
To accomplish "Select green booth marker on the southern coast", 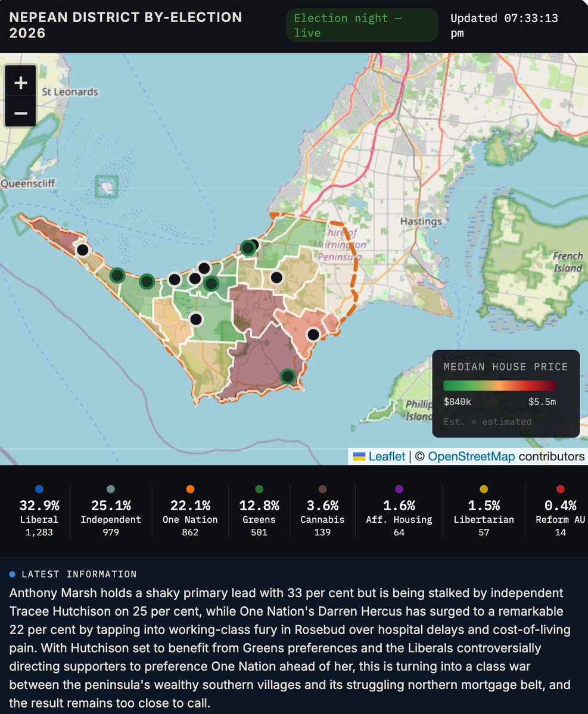I will (287, 376).
